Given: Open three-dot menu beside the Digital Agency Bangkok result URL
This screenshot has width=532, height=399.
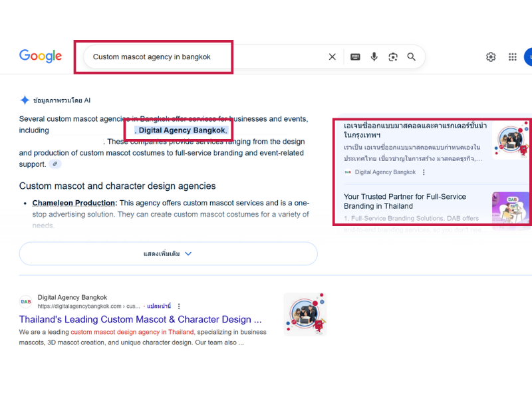Looking at the screenshot, I should click(179, 307).
